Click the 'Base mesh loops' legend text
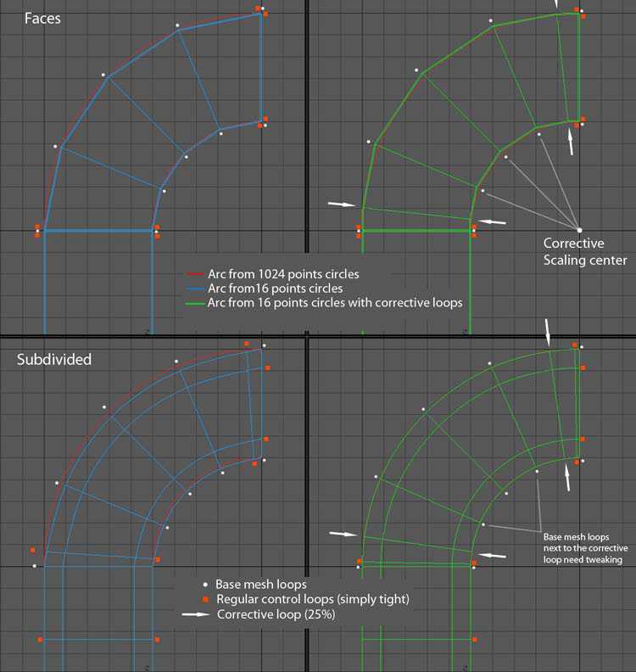This screenshot has width=636, height=672. 261,585
